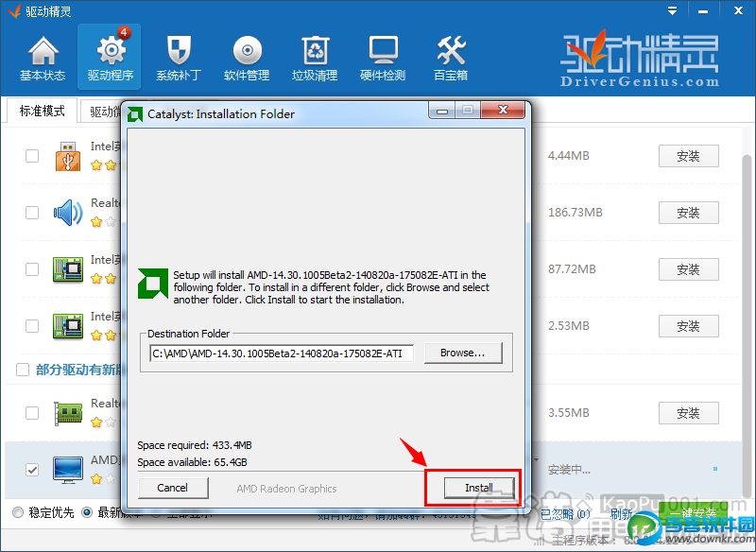Click the 186.73MB size value
The width and height of the screenshot is (756, 552).
pyautogui.click(x=576, y=213)
